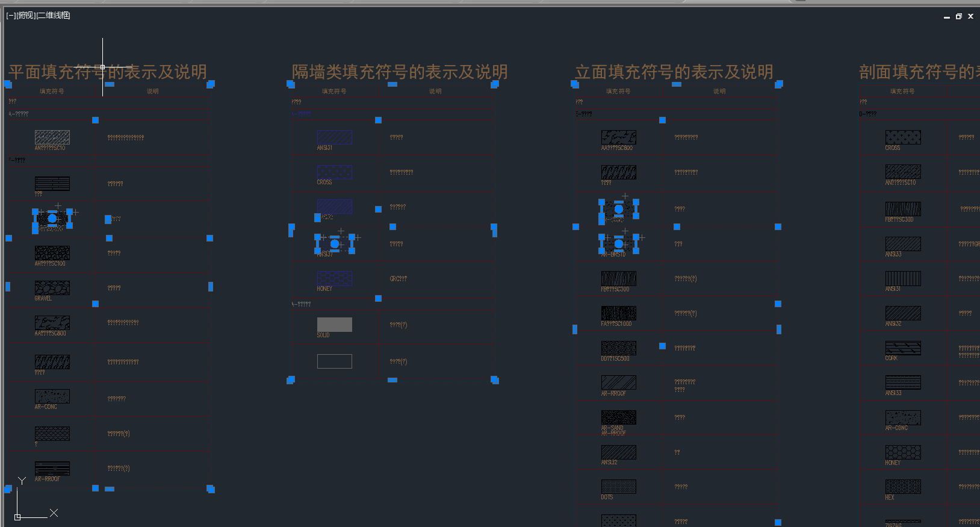Viewport: 980px width, 527px height.
Task: Minimize the drawing viewport window
Action: tap(947, 17)
